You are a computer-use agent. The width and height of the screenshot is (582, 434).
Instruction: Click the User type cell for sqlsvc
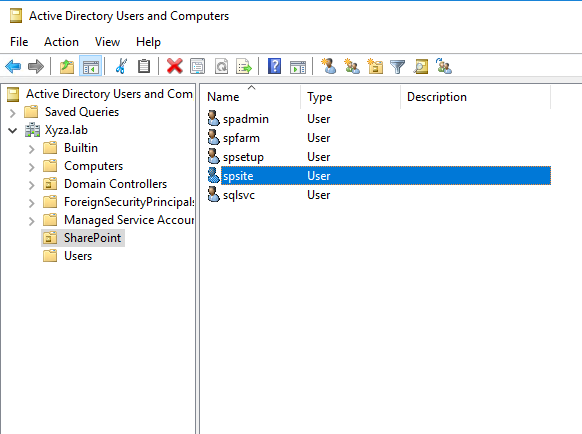click(318, 195)
